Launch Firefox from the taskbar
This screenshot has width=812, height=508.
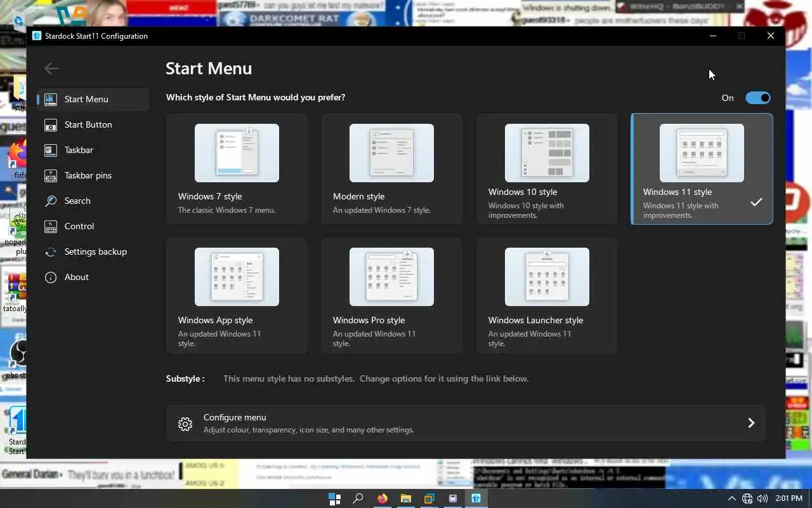(x=382, y=498)
